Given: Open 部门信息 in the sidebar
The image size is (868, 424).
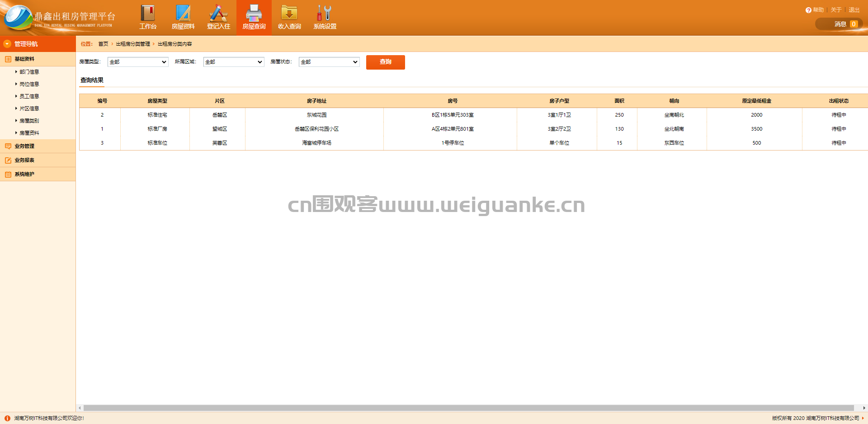Looking at the screenshot, I should pos(29,72).
